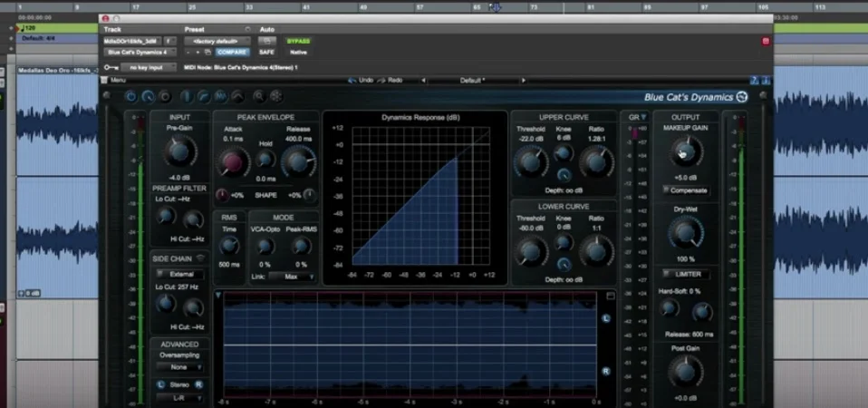Toggle the R channel button in Advanced
The image size is (868, 408).
pos(198,384)
